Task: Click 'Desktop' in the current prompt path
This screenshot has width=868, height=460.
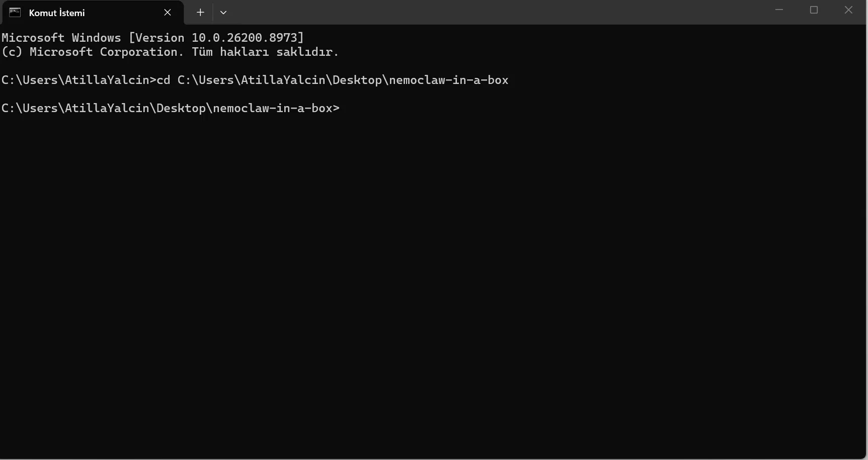Action: click(x=181, y=108)
